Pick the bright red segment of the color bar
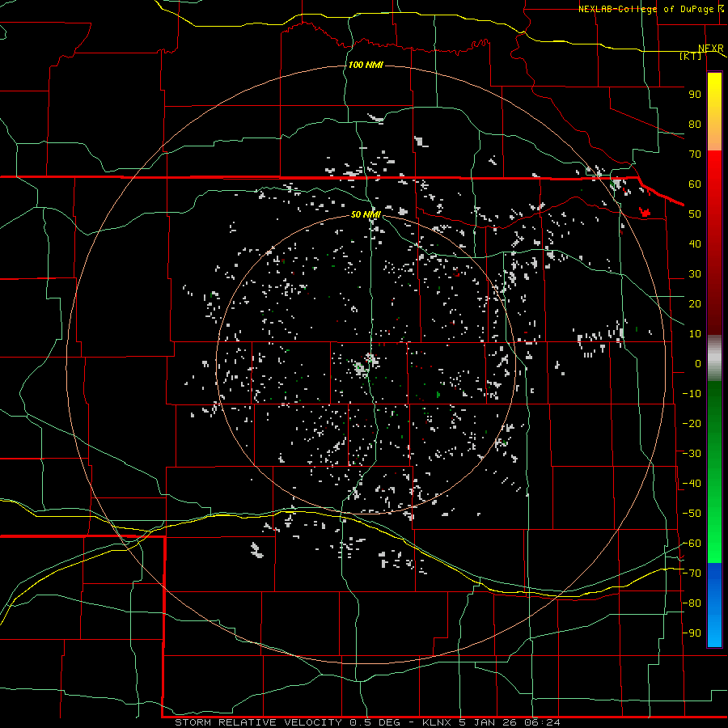The height and width of the screenshot is (728, 728). [x=714, y=181]
